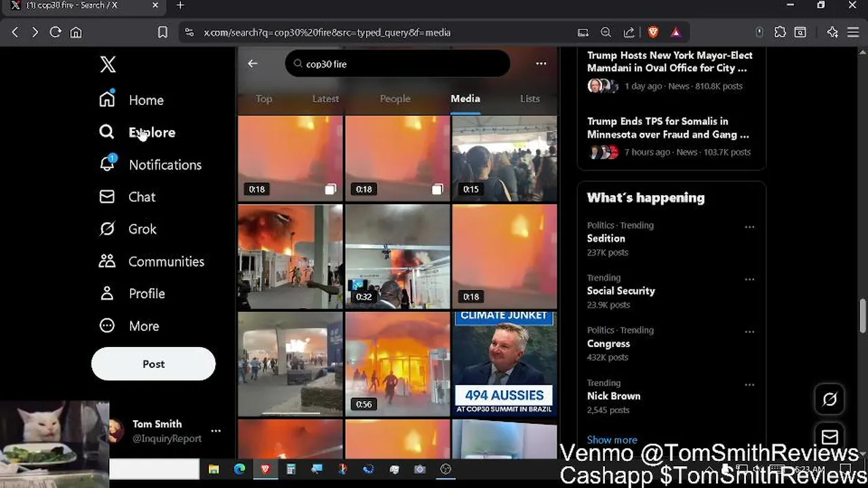
Task: Open the Brave Rewards triangle icon
Action: point(675,32)
